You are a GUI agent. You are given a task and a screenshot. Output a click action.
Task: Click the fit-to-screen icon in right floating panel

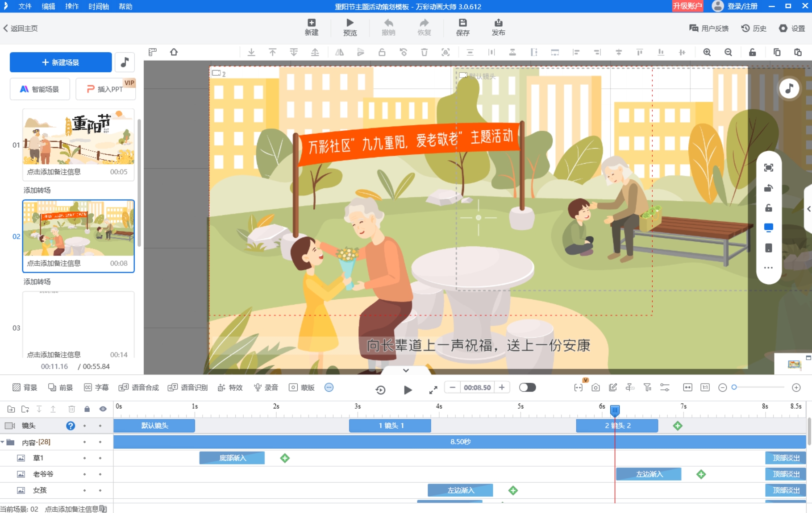768,168
